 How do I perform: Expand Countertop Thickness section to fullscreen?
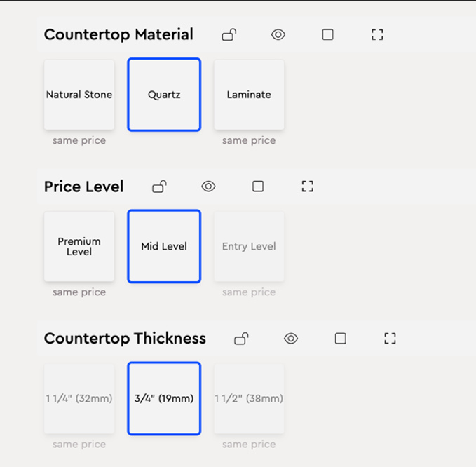tap(390, 339)
